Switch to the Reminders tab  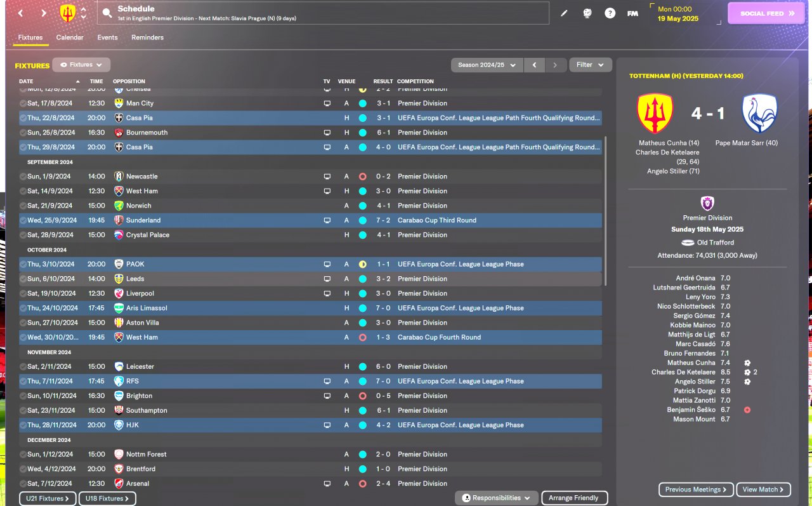click(x=147, y=37)
